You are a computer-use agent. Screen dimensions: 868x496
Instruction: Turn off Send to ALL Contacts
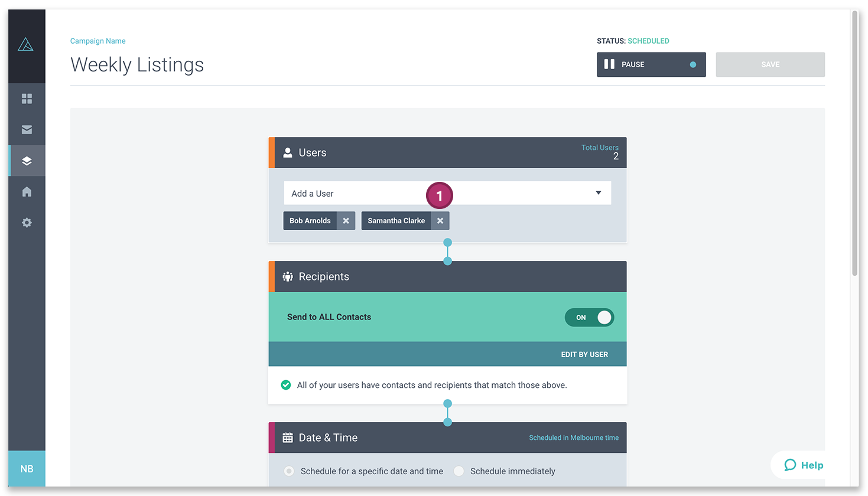(x=589, y=317)
